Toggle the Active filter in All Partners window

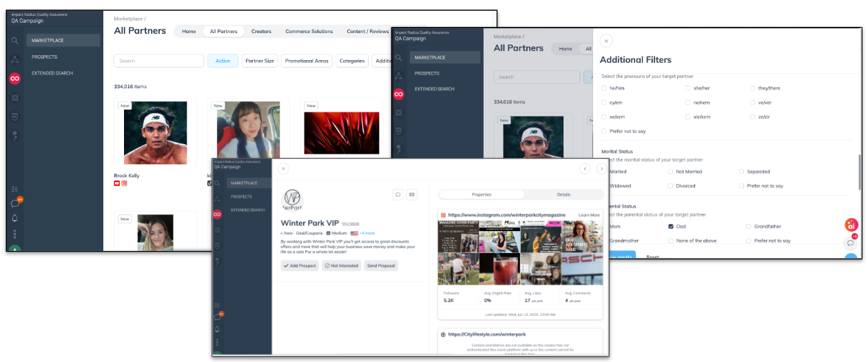pyautogui.click(x=223, y=61)
